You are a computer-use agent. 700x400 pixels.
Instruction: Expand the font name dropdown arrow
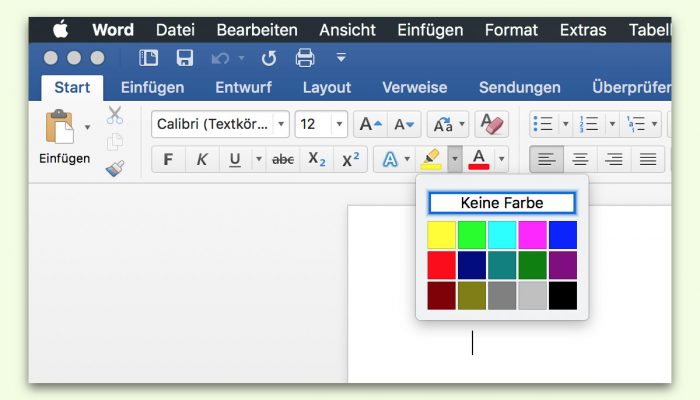(281, 124)
